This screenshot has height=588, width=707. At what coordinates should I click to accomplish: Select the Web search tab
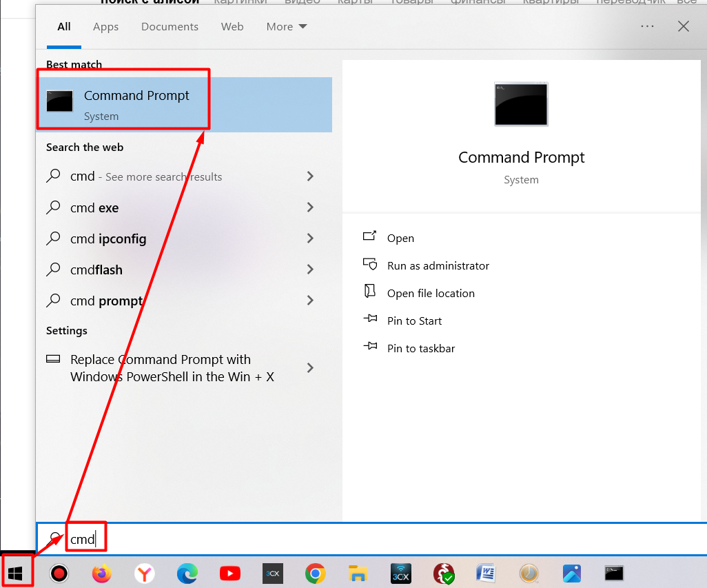coord(232,27)
